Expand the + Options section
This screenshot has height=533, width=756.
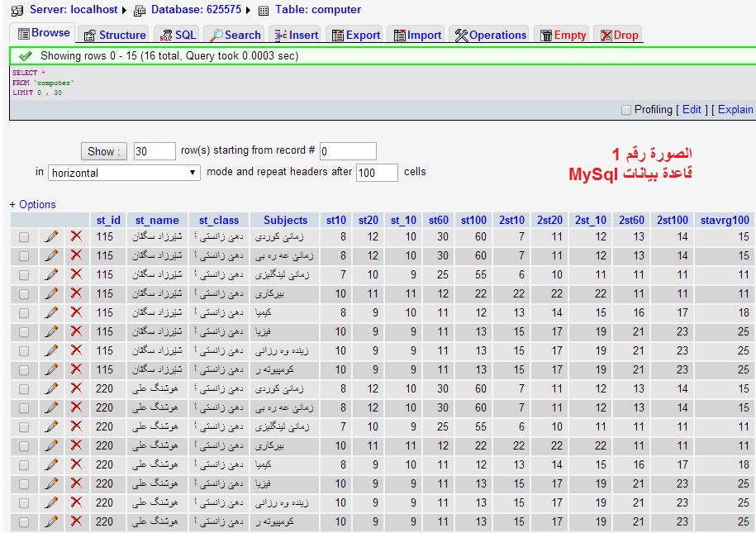pos(33,204)
